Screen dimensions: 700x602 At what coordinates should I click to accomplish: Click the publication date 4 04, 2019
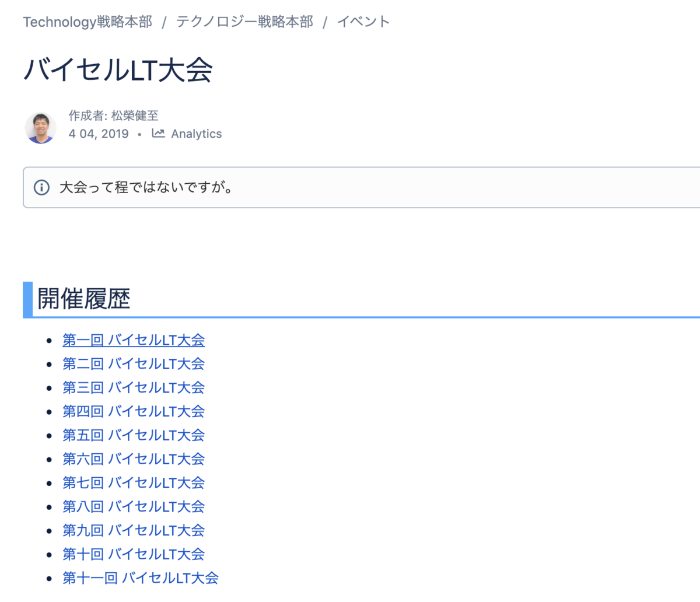tap(98, 134)
